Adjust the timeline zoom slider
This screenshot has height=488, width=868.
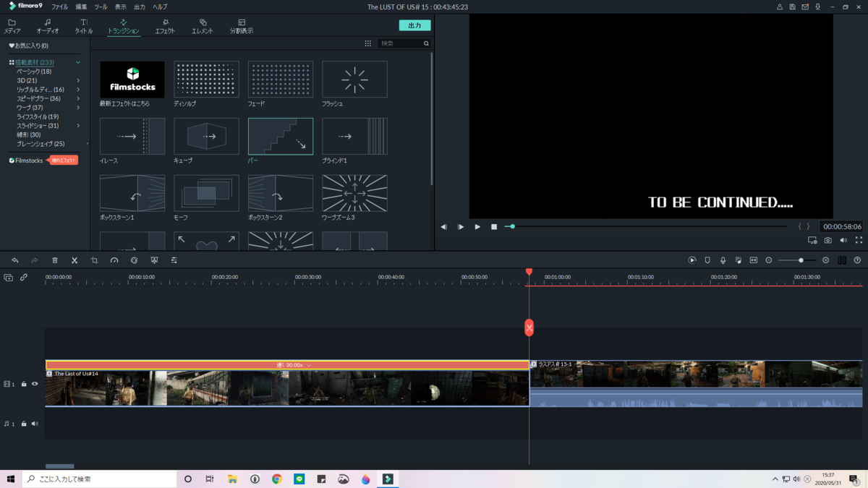tap(801, 260)
